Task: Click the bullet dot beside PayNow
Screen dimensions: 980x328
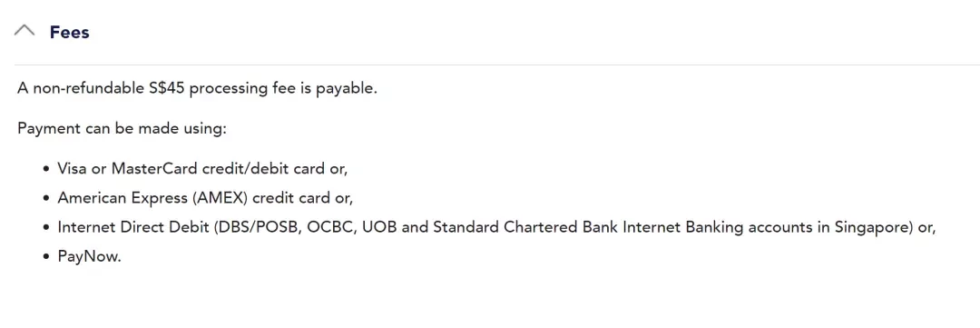Action: pyautogui.click(x=46, y=257)
